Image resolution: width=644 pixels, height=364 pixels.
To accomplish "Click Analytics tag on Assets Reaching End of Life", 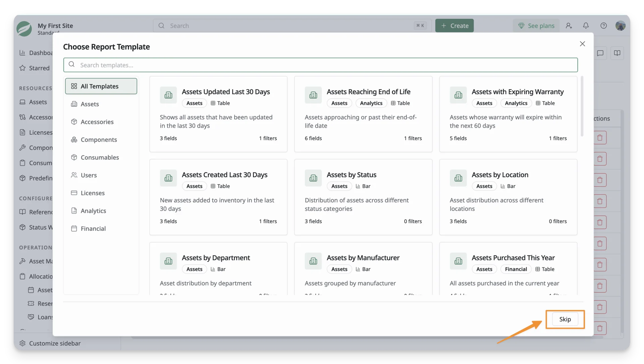I will click(371, 103).
